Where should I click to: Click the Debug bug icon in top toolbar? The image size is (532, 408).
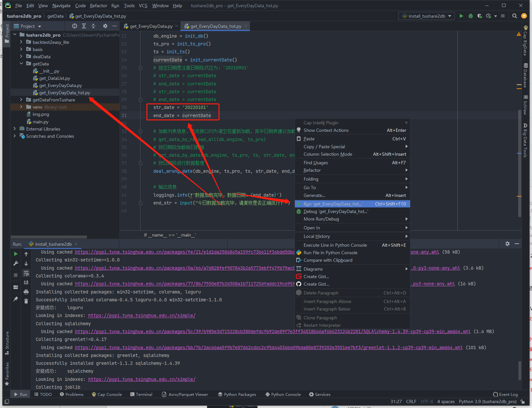pyautogui.click(x=470, y=16)
